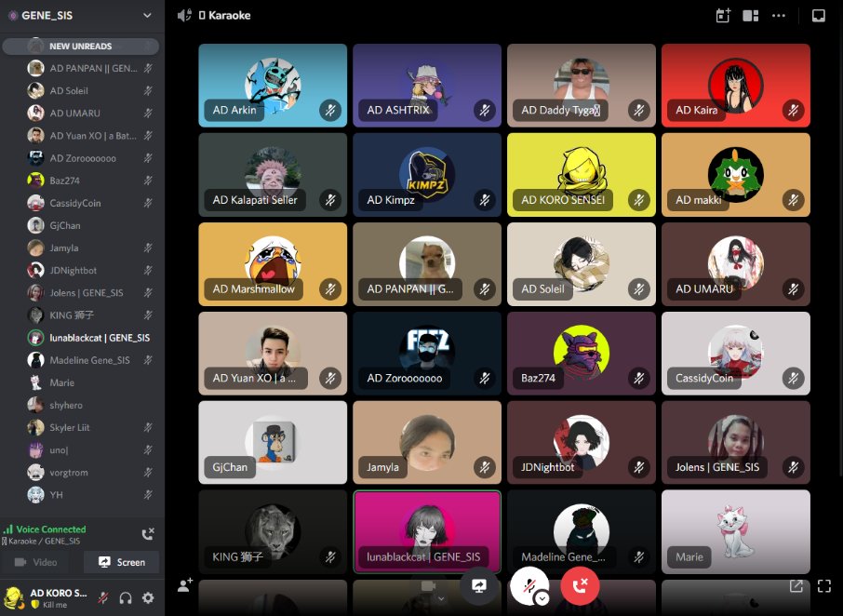
Task: Click the Karaoke / GENE_SIS channel link
Action: [x=42, y=542]
